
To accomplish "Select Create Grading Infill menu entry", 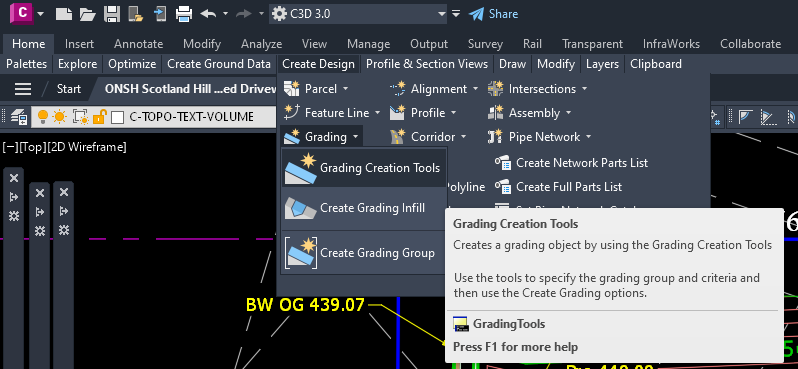I will (x=363, y=208).
